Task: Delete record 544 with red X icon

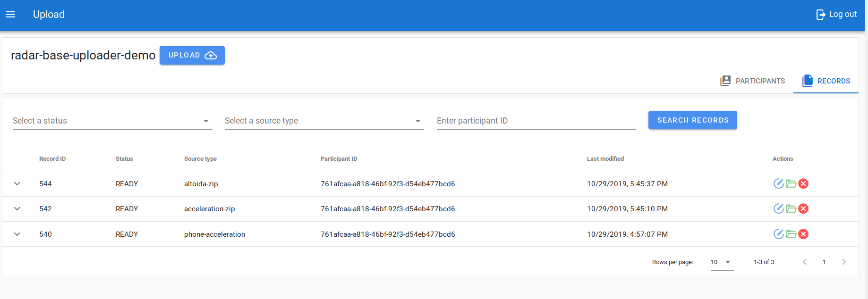Action: (x=803, y=183)
